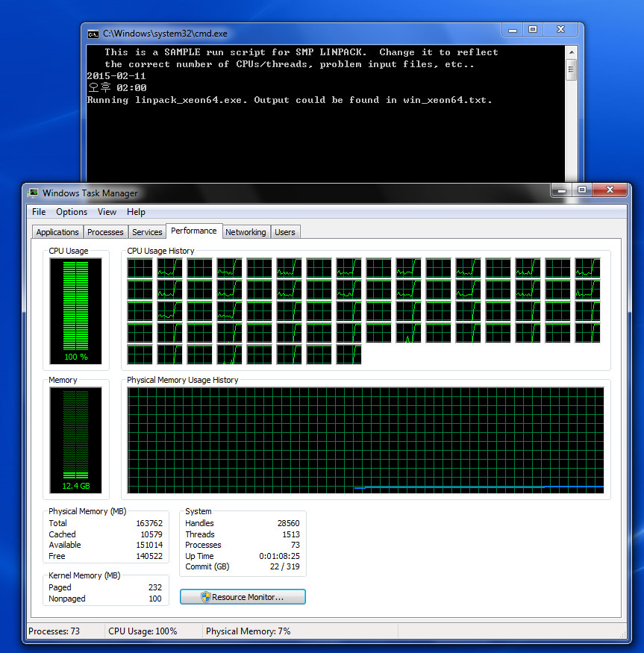
Task: Click status bar Physical Memory: 7%
Action: click(248, 631)
